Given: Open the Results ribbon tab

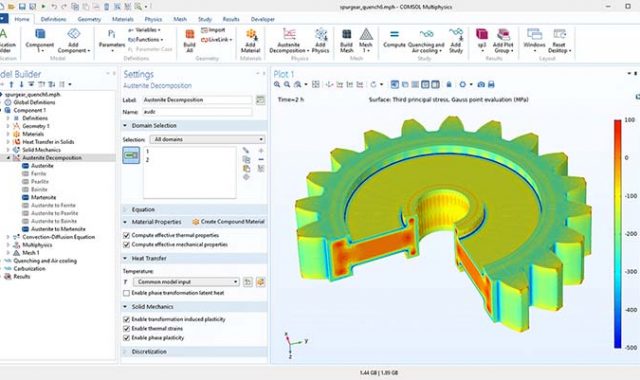Looking at the screenshot, I should tap(231, 19).
